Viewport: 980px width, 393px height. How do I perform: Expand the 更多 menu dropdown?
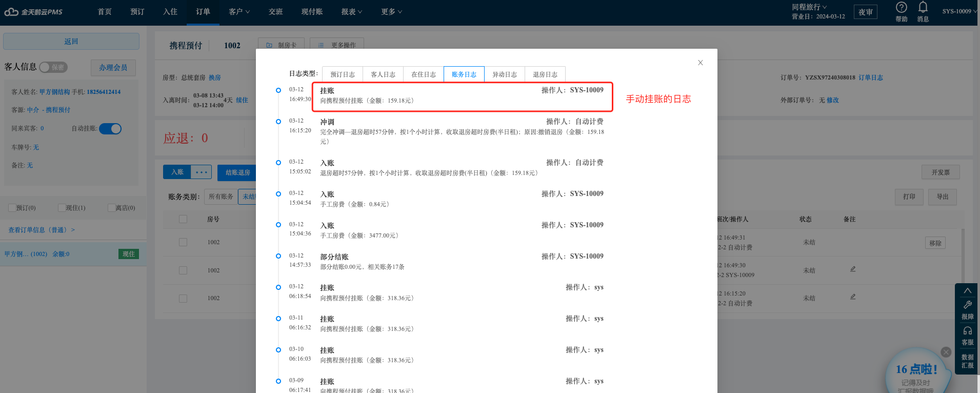tap(392, 12)
